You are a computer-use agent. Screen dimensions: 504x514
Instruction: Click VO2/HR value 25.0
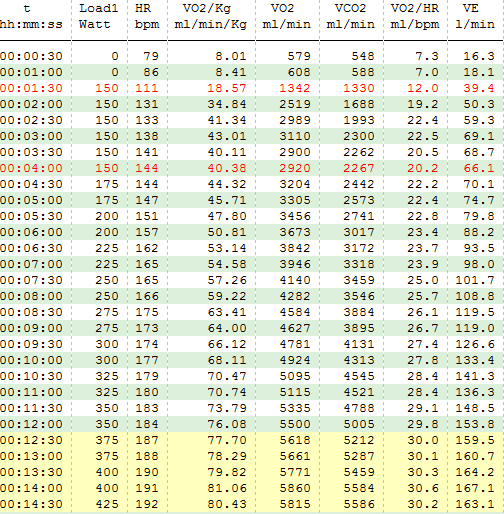coord(423,280)
